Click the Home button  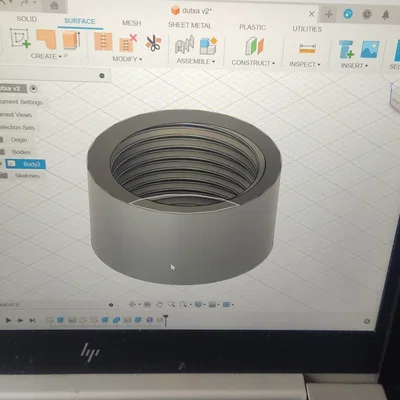tap(54, 5)
